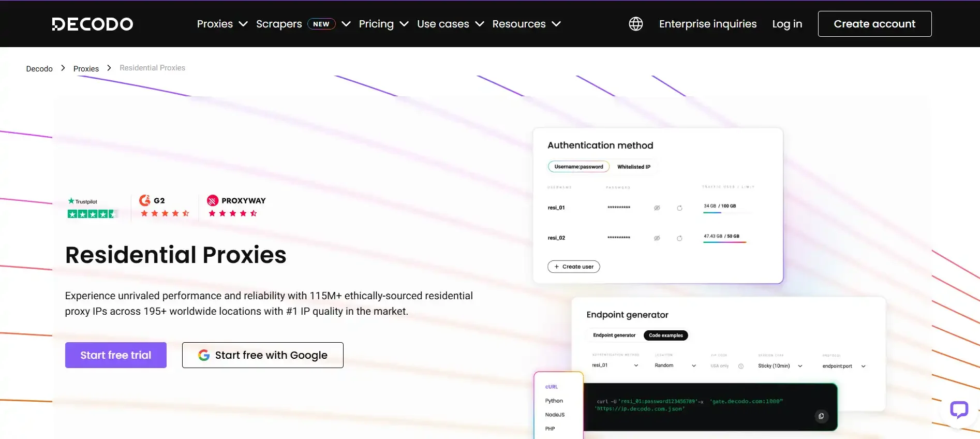980x439 pixels.
Task: Click the Trustpilot rating badge
Action: click(93, 208)
